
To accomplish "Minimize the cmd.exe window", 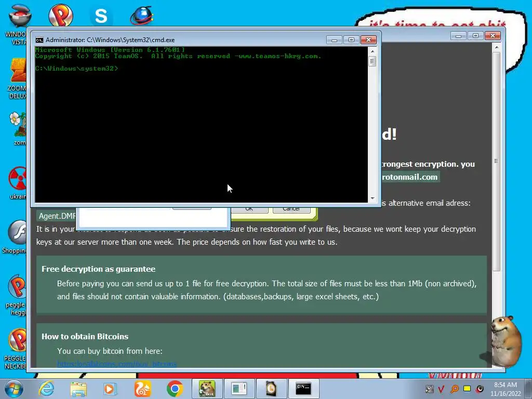I will coord(334,39).
